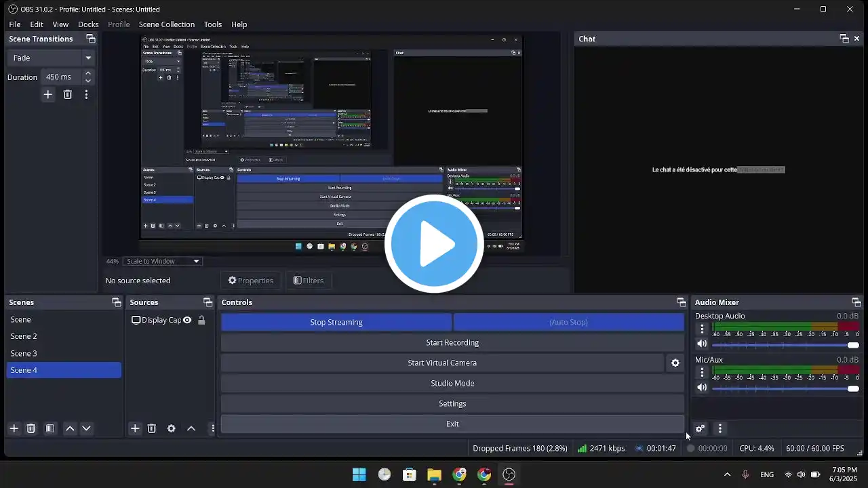Select Scene 2 in Scenes list
This screenshot has width=868, height=488.
(64, 336)
